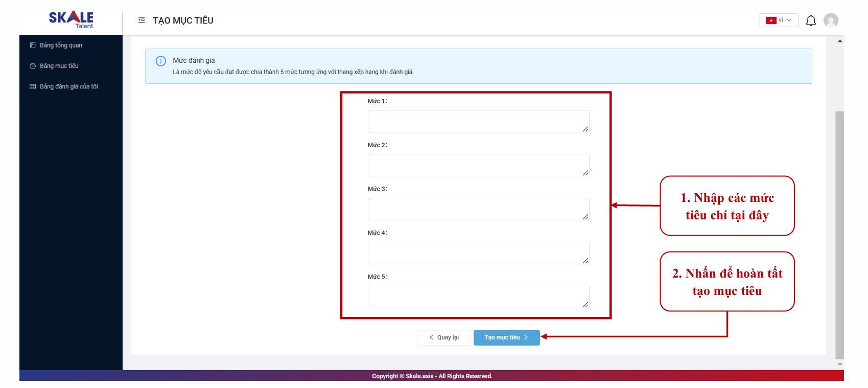Focus the Mức 5 text area
868x388 pixels.
(x=478, y=297)
